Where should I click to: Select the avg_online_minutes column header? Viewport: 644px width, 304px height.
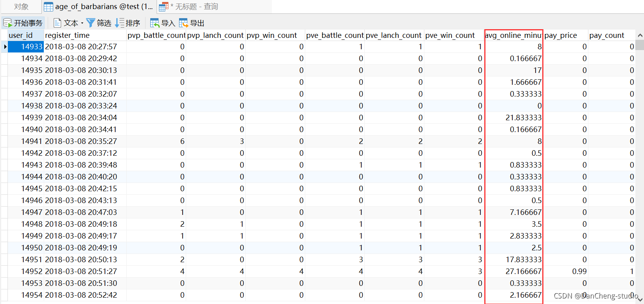[513, 35]
